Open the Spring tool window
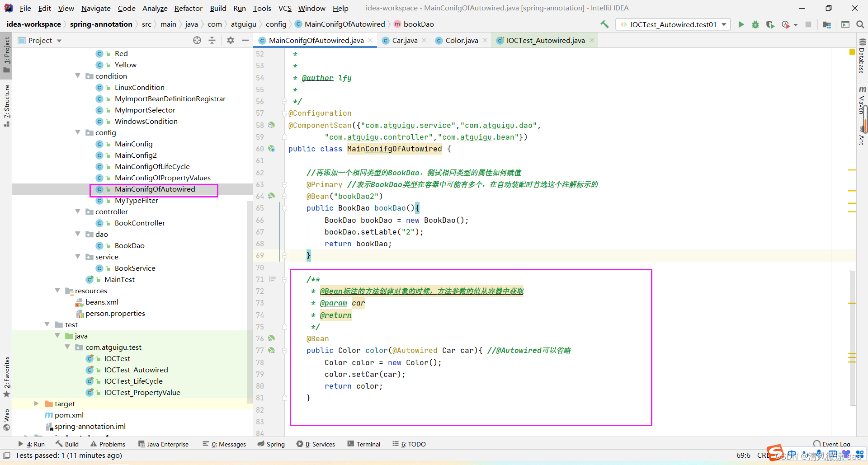 [271, 444]
